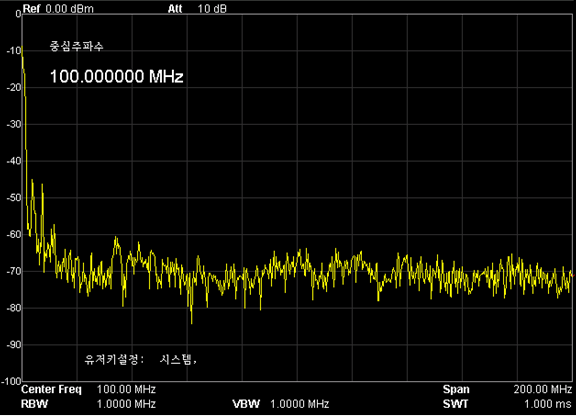Click the Korean user key setting message
Screen dimensions: 576x416
pos(141,359)
